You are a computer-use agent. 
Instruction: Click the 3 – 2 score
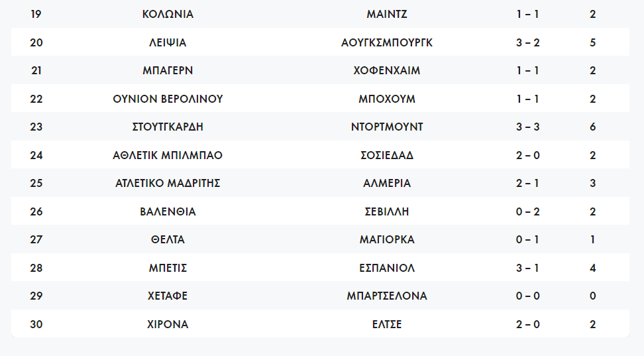pos(527,42)
